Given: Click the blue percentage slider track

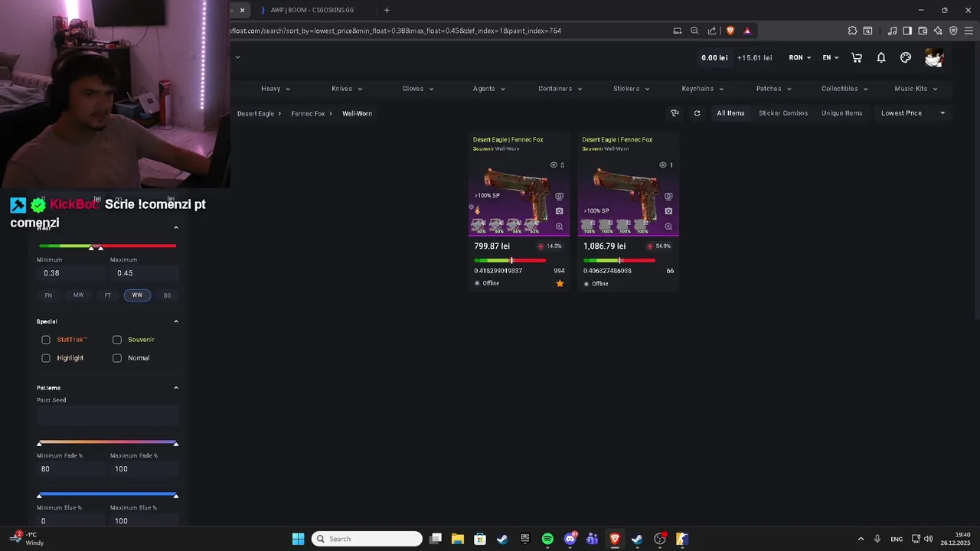Looking at the screenshot, I should (x=107, y=494).
